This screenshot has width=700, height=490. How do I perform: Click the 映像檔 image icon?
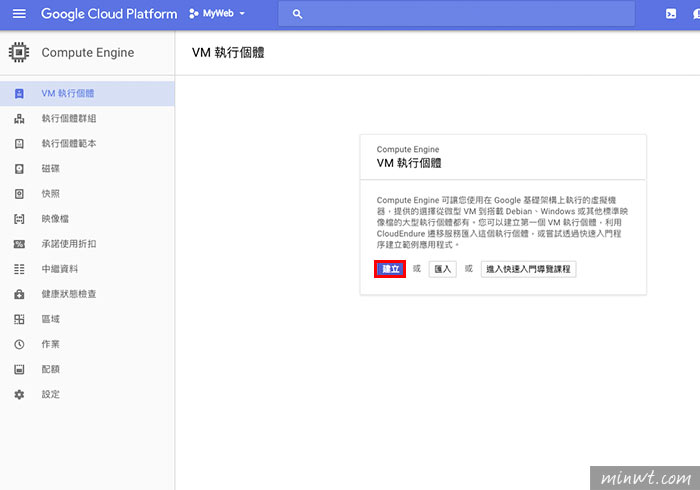[x=19, y=219]
